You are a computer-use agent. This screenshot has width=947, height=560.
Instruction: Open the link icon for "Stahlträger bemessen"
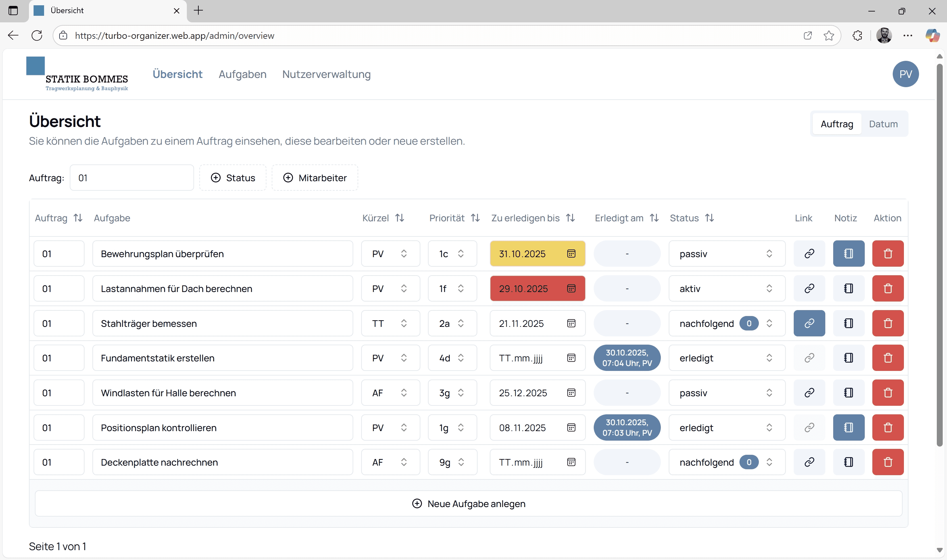[810, 323]
